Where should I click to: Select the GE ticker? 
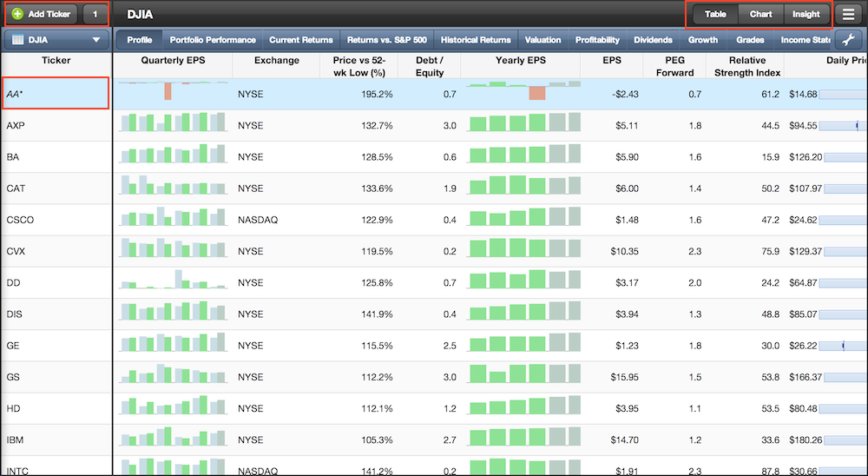point(13,346)
